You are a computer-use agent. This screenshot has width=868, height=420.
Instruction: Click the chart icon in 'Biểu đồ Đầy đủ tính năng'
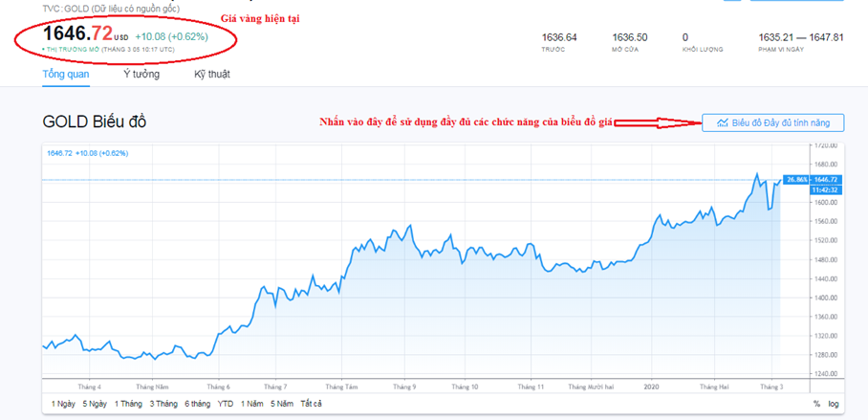point(723,122)
